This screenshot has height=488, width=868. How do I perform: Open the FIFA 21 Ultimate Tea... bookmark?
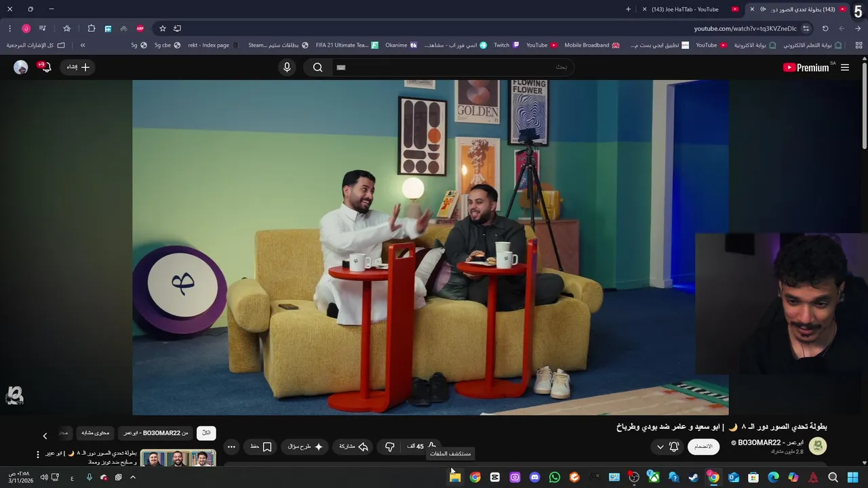tap(347, 45)
